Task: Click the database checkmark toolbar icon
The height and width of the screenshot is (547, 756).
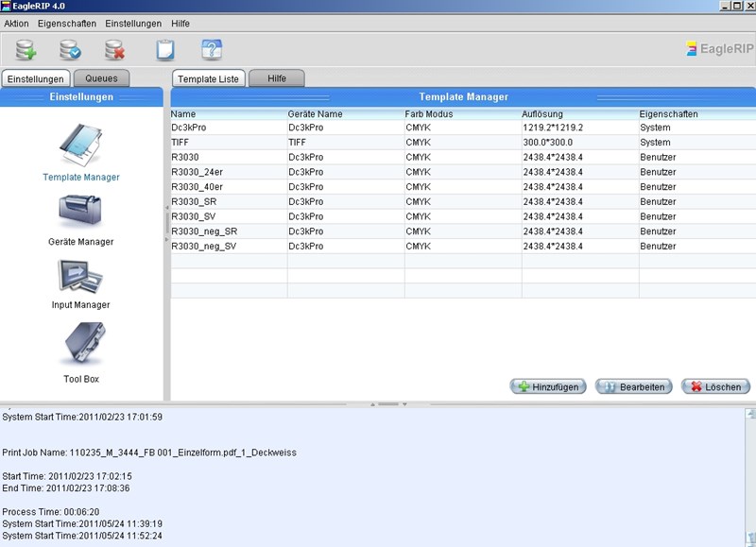Action: pos(71,49)
